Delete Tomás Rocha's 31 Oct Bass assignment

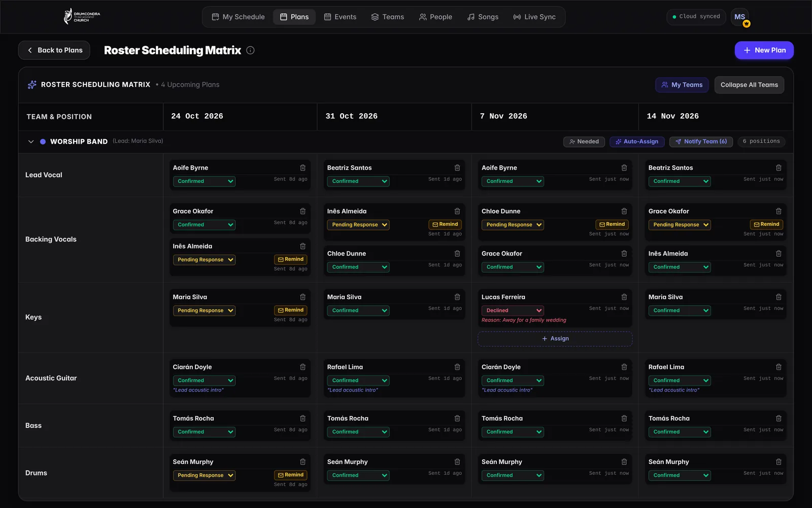pos(457,418)
